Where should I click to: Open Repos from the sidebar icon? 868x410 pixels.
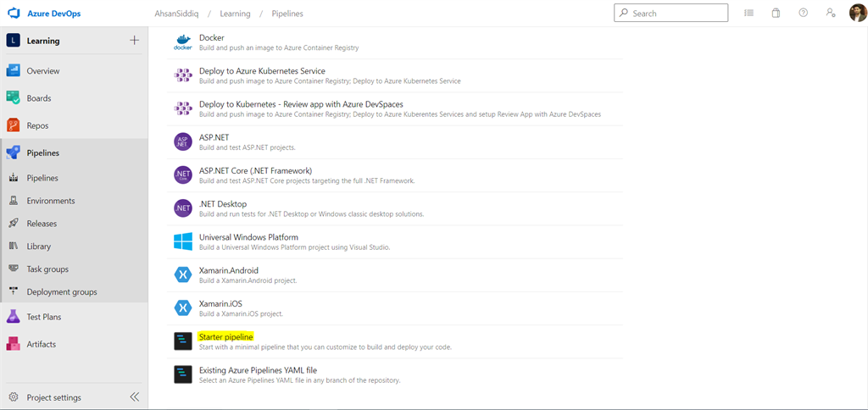[x=14, y=125]
